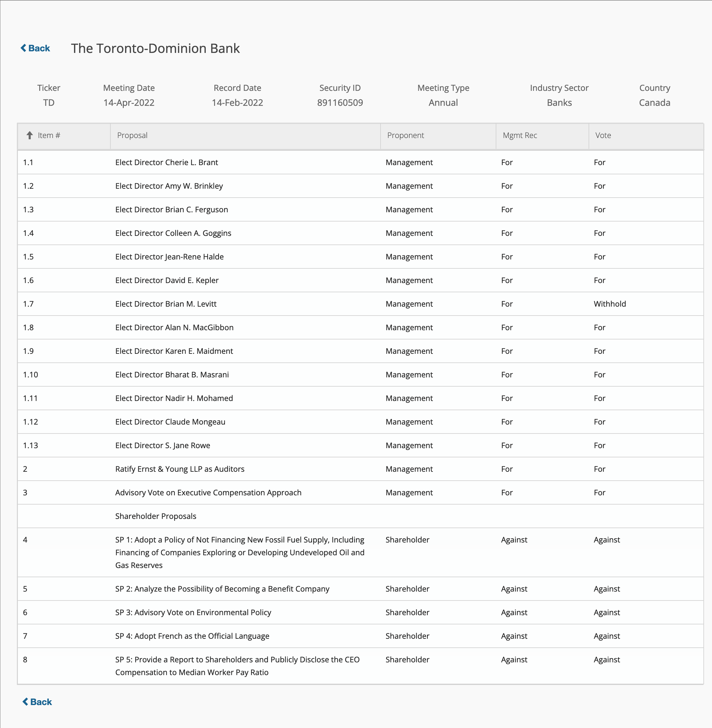Click the Shareholder Proposals section row
The image size is (712, 728).
click(x=156, y=516)
